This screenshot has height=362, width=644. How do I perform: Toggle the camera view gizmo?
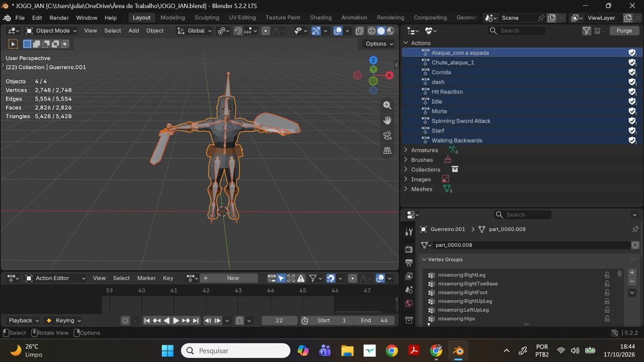(387, 135)
